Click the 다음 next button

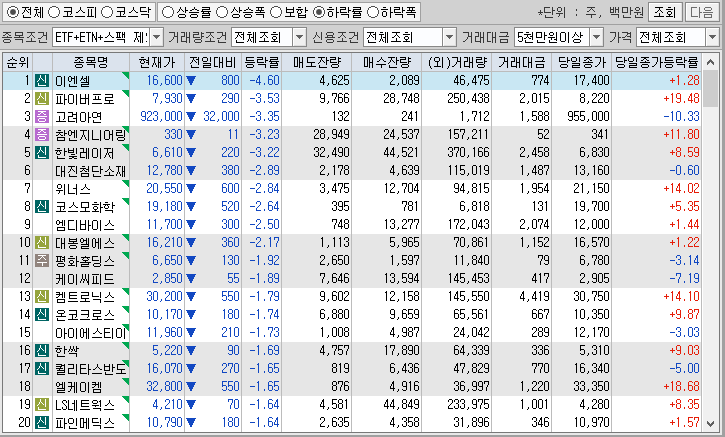coord(701,12)
